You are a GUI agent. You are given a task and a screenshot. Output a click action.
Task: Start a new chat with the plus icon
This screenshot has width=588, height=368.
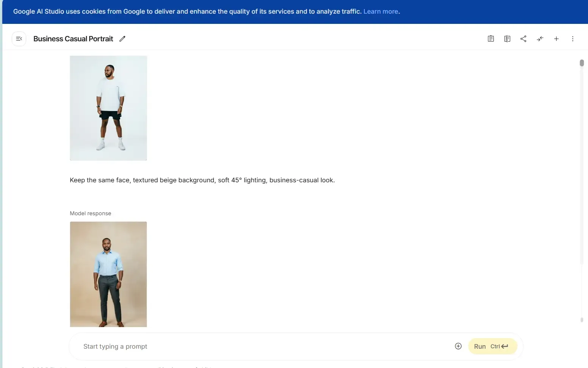pos(556,39)
